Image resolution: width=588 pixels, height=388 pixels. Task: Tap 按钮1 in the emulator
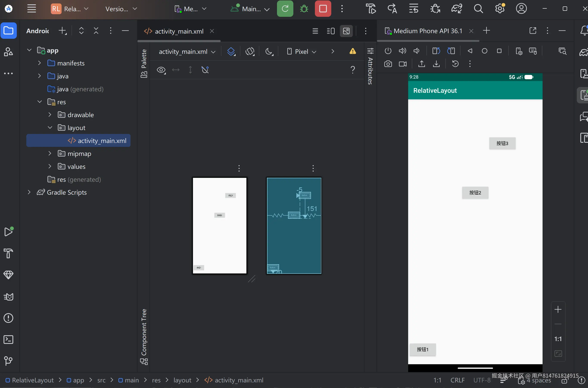tap(422, 349)
